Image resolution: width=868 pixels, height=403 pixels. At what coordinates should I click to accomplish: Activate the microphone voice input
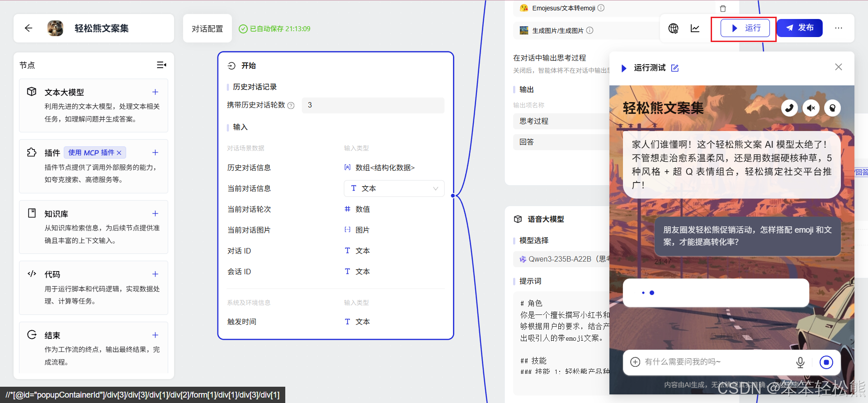click(800, 362)
